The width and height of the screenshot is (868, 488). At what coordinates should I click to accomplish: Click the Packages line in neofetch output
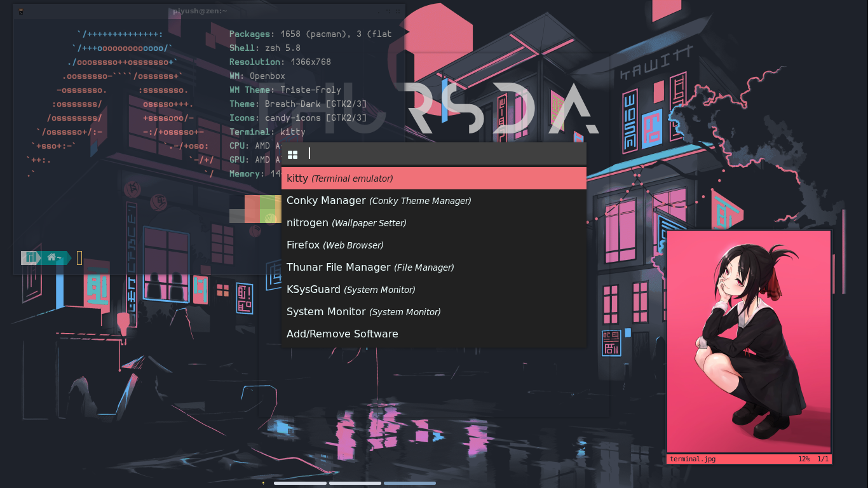(310, 34)
